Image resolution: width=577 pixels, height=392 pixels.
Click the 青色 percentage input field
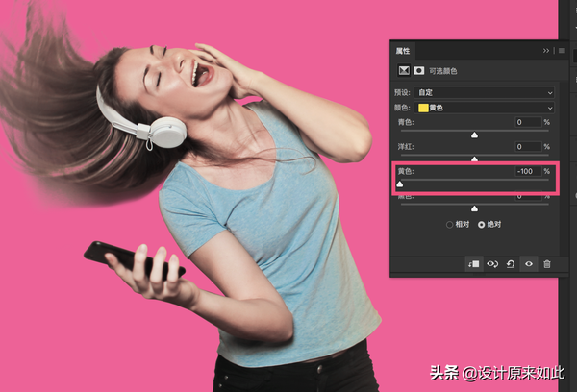pos(525,122)
